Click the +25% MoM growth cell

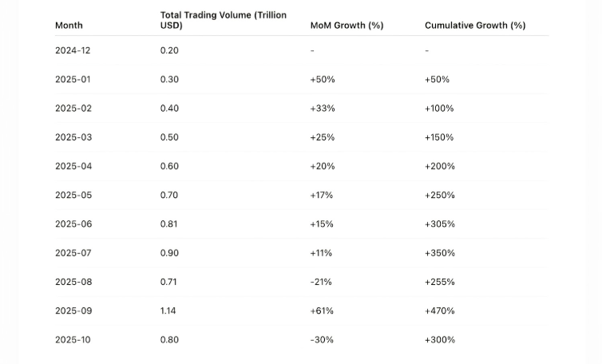coord(323,137)
